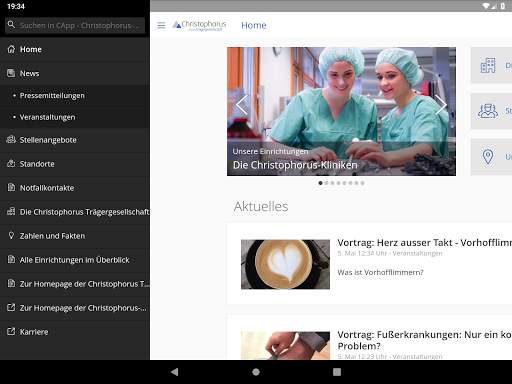Open the Fußerkrankungen article thumbnail
The image size is (512, 384).
[285, 345]
